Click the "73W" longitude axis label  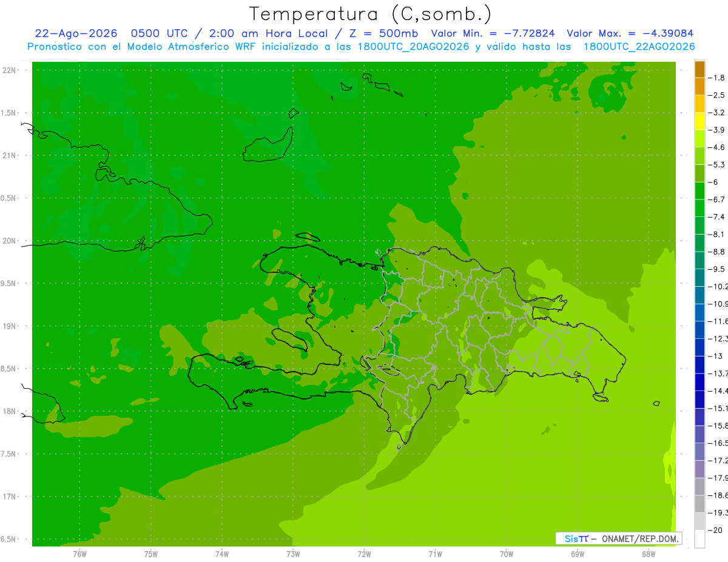pyautogui.click(x=293, y=553)
